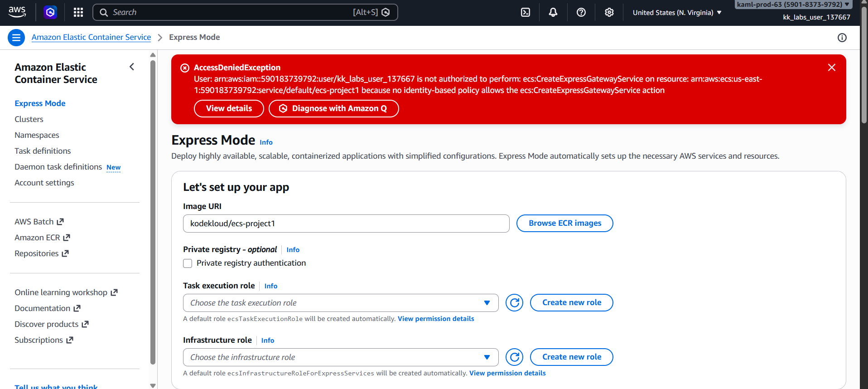Launch the CloudShell terminal icon
868x389 pixels.
pyautogui.click(x=526, y=12)
